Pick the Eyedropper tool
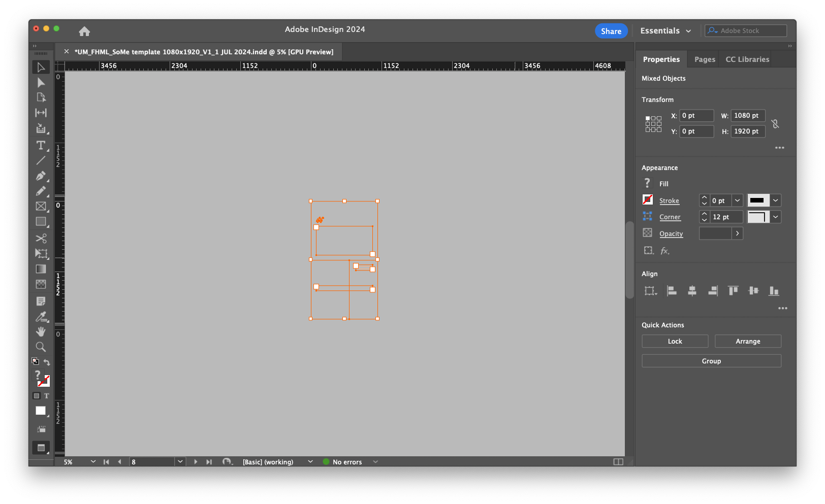 point(41,316)
